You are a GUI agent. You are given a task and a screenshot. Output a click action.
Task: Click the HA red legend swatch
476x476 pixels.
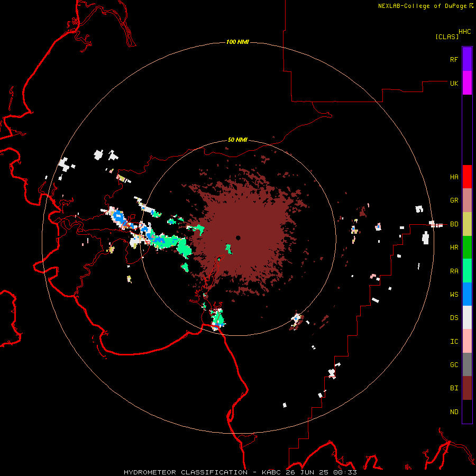(x=467, y=177)
